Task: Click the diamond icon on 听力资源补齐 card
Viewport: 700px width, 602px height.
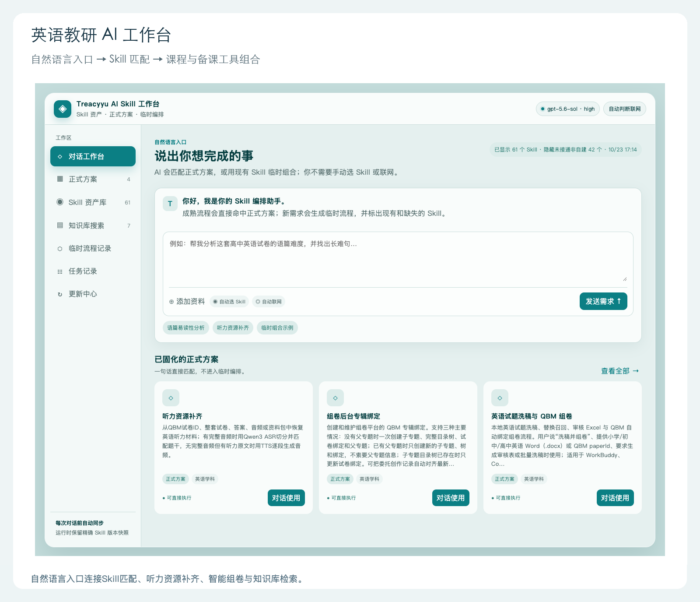Action: coord(171,398)
